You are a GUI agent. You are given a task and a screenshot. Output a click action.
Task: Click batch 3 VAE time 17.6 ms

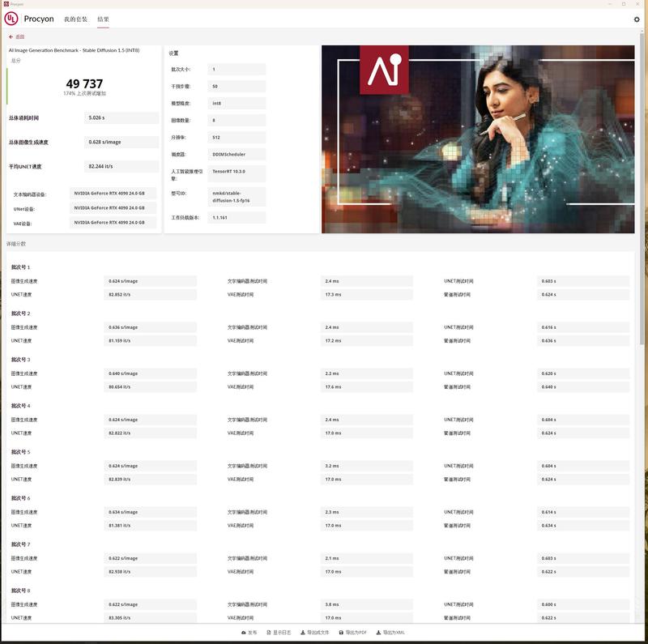366,387
